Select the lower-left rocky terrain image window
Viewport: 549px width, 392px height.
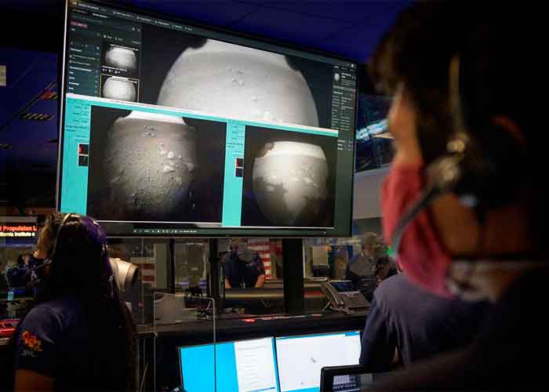coord(155,169)
